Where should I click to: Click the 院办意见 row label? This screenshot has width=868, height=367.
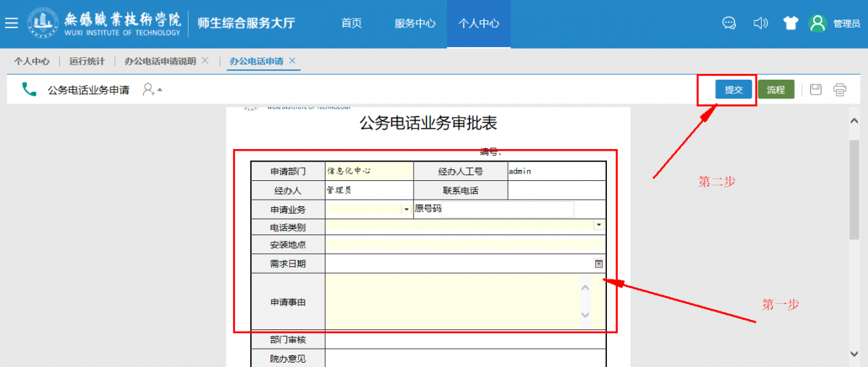(288, 359)
